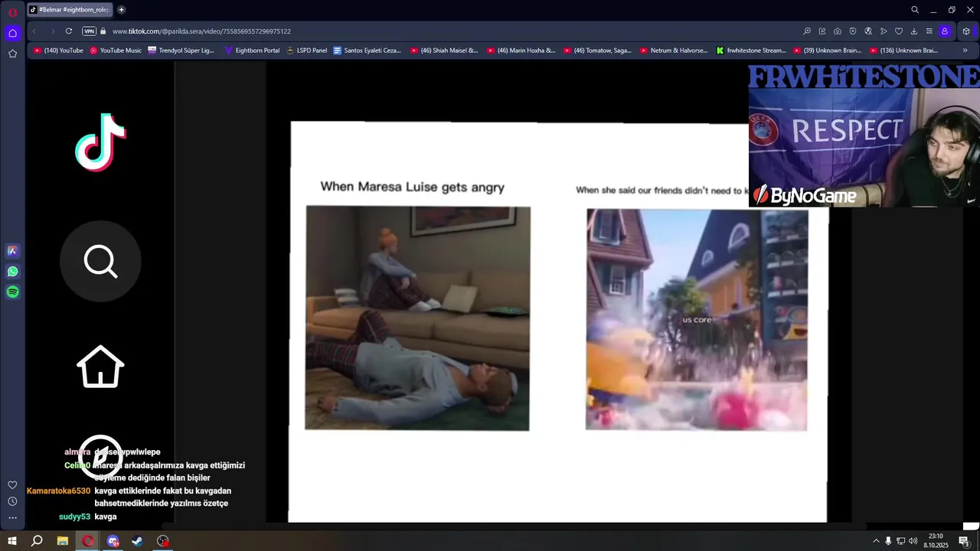Open the send/flow arrow icon in toolbar
Image resolution: width=980 pixels, height=551 pixels.
click(x=884, y=31)
